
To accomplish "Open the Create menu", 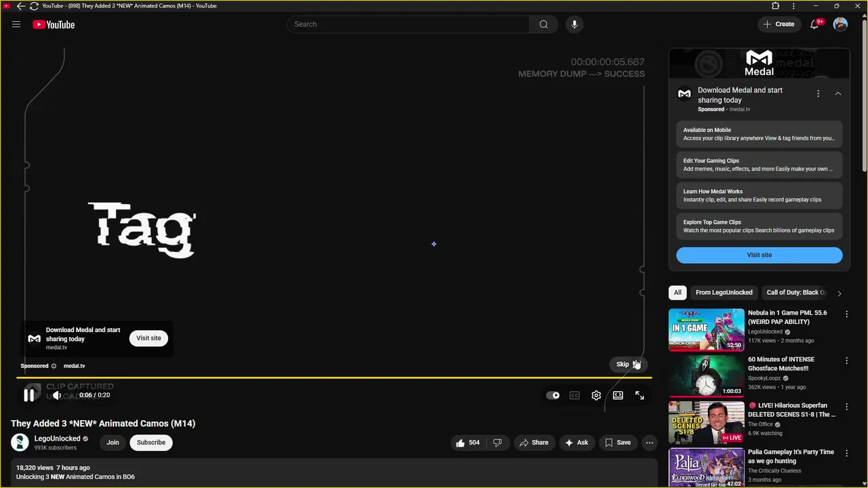I will pos(778,24).
